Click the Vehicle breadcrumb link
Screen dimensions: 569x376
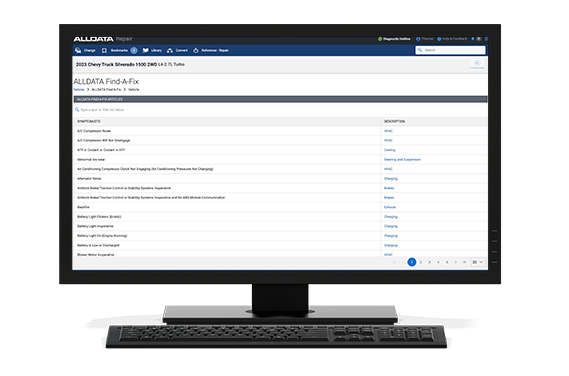[79, 90]
